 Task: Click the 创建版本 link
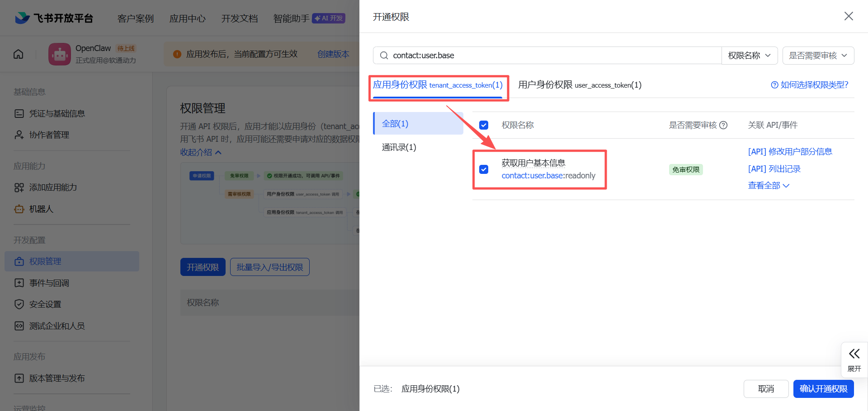click(333, 54)
